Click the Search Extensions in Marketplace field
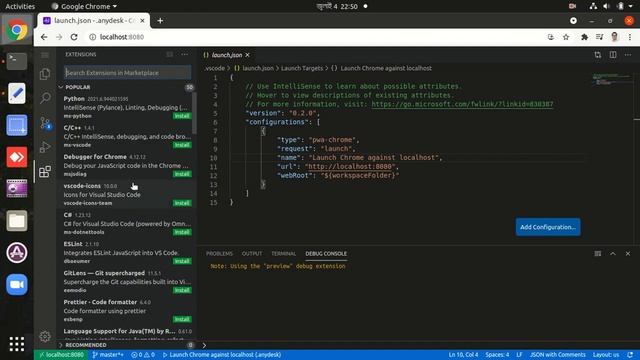640x360 pixels. pos(127,73)
